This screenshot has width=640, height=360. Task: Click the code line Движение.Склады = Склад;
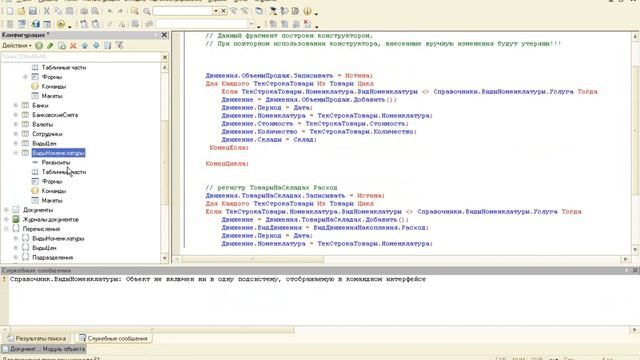[x=269, y=140]
